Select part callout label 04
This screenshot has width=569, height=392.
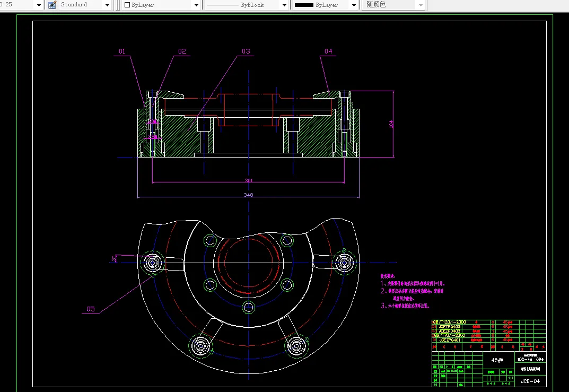(x=328, y=51)
